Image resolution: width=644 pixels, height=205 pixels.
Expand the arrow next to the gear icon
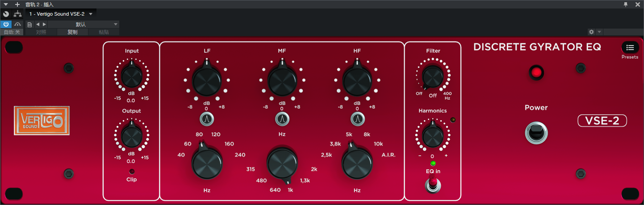point(599,32)
